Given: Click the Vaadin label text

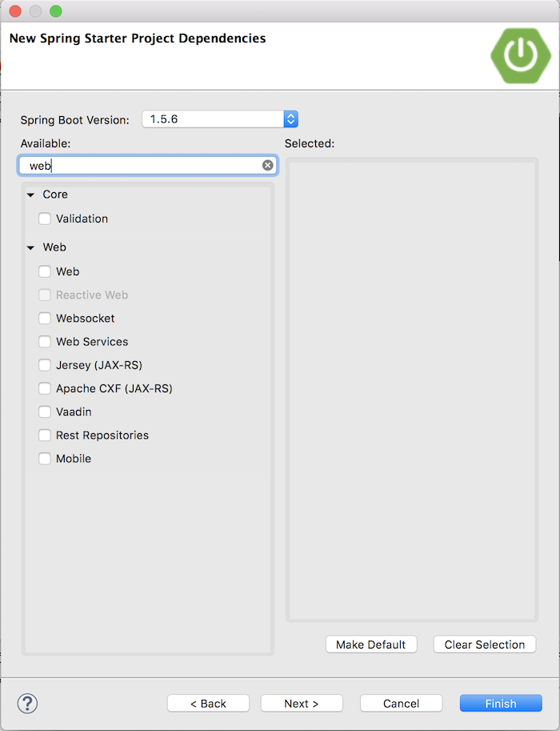Looking at the screenshot, I should coord(74,412).
